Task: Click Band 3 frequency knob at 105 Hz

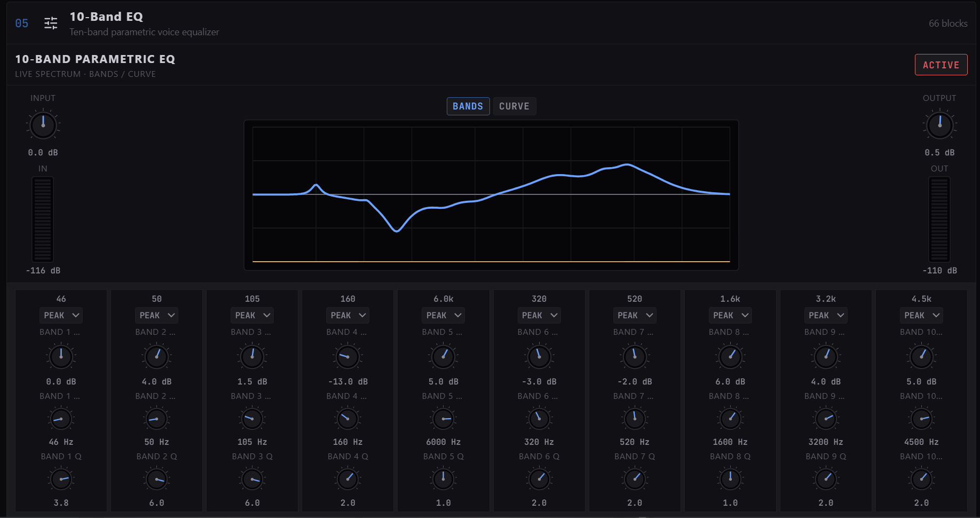Action: (x=252, y=419)
